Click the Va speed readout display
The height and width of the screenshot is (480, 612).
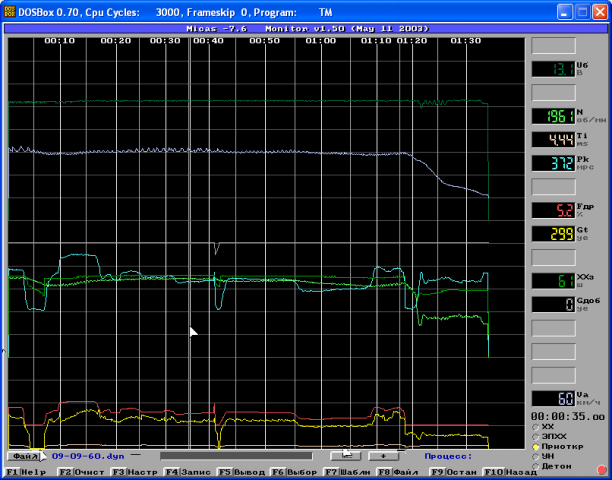point(551,397)
